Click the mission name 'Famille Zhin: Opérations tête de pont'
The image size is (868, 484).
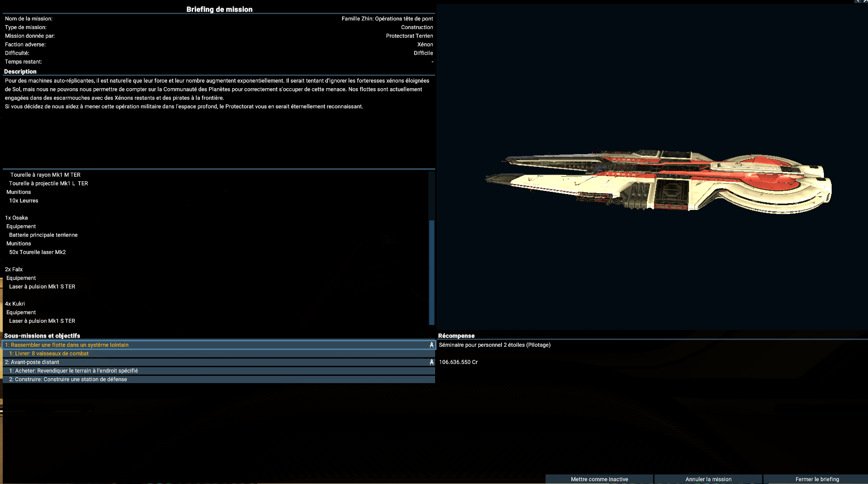[x=387, y=19]
